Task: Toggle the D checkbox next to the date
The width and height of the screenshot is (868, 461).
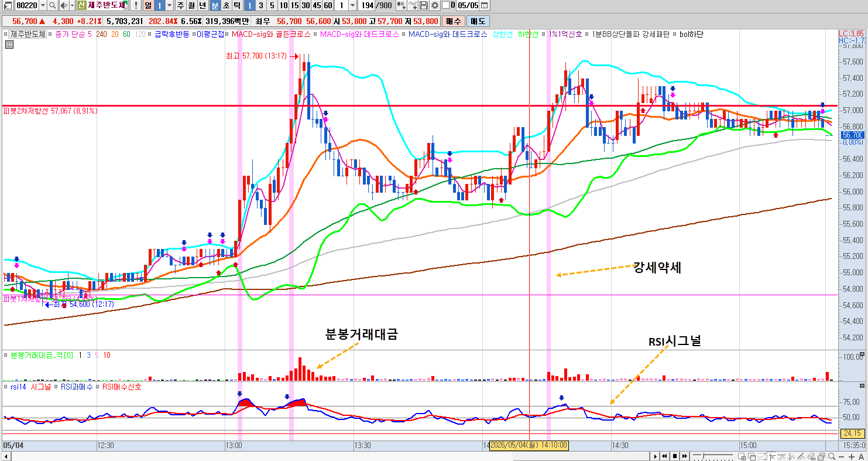Action: click(446, 5)
